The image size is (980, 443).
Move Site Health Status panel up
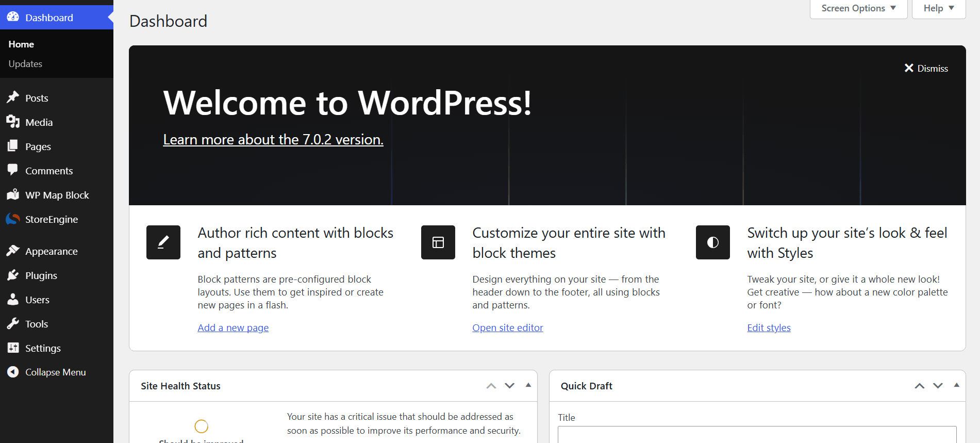(x=491, y=386)
